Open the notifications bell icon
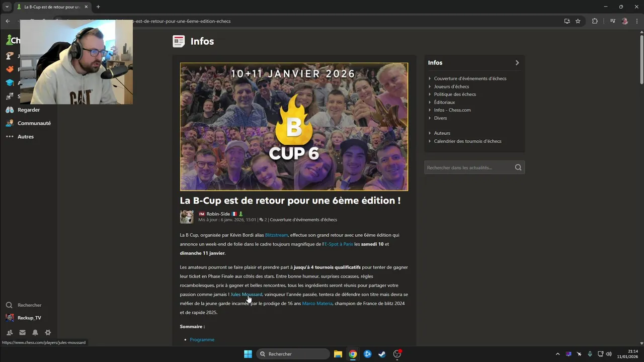This screenshot has width=644, height=362. click(35, 332)
